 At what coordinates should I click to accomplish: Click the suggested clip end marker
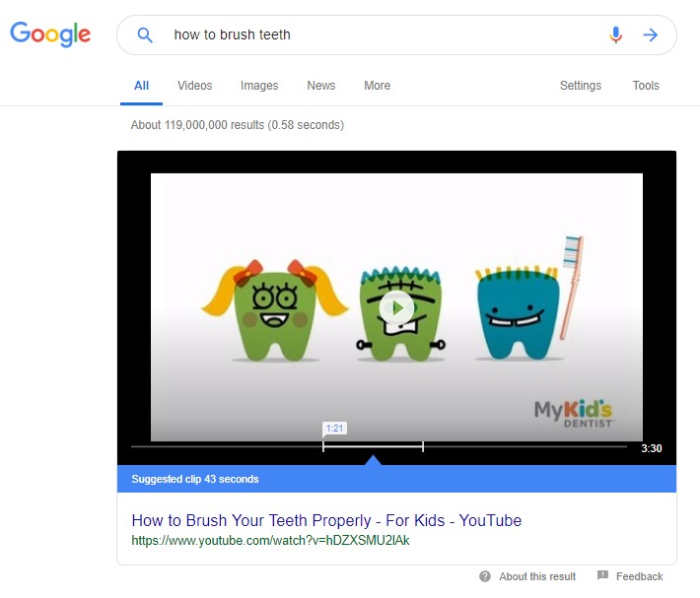[x=423, y=446]
